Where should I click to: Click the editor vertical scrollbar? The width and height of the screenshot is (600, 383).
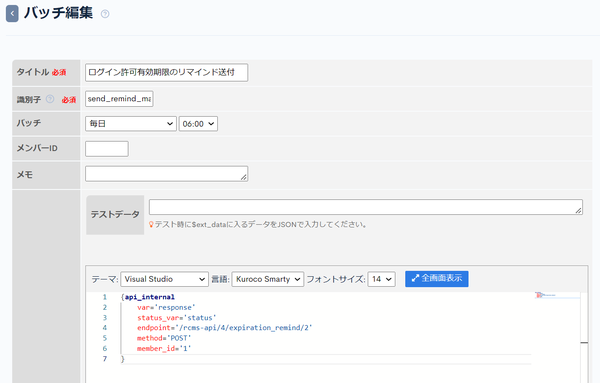click(x=584, y=337)
